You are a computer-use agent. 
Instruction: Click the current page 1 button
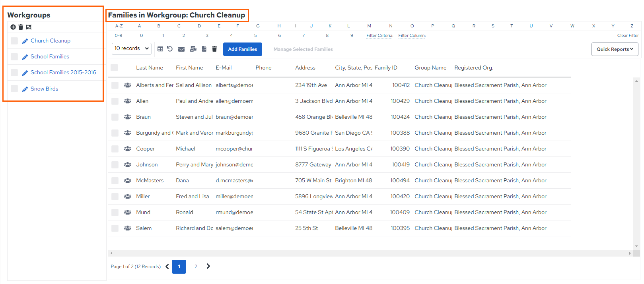point(179,267)
